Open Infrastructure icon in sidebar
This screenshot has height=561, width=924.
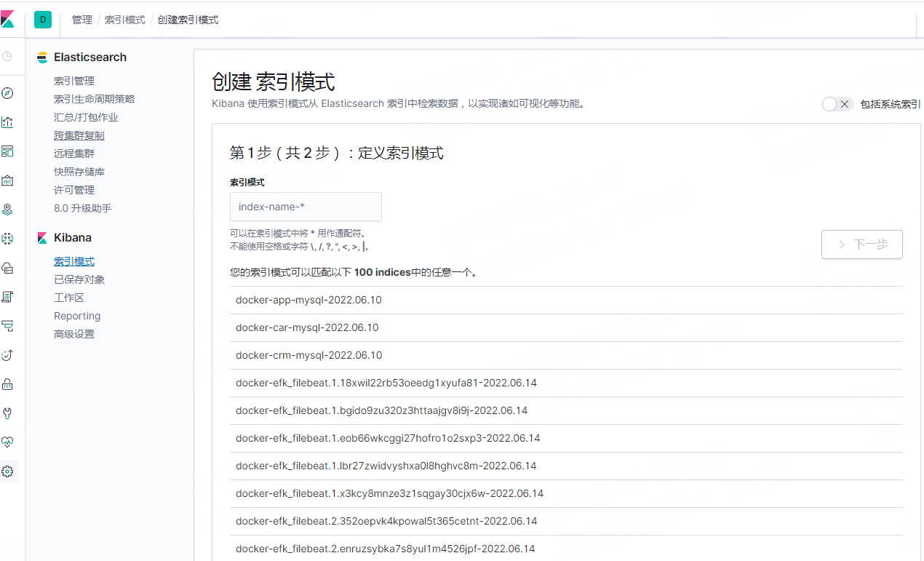click(7, 268)
